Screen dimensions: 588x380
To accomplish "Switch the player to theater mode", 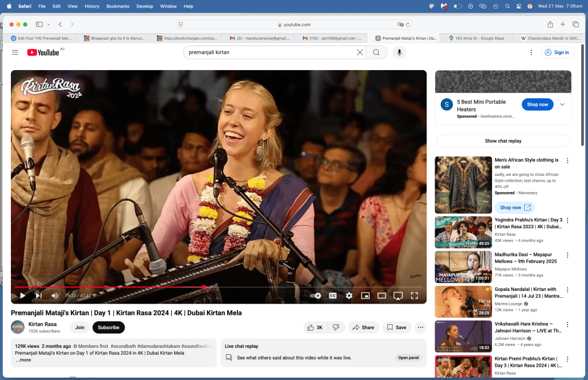I will point(381,295).
